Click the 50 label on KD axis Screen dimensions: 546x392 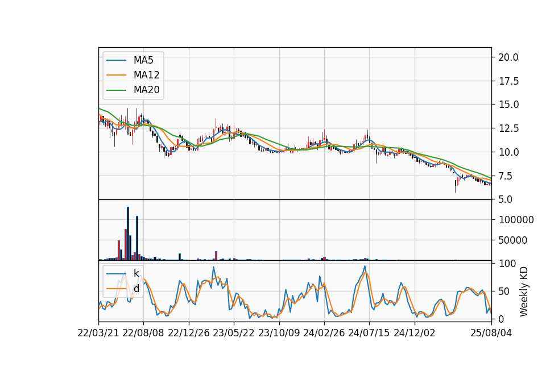(504, 291)
